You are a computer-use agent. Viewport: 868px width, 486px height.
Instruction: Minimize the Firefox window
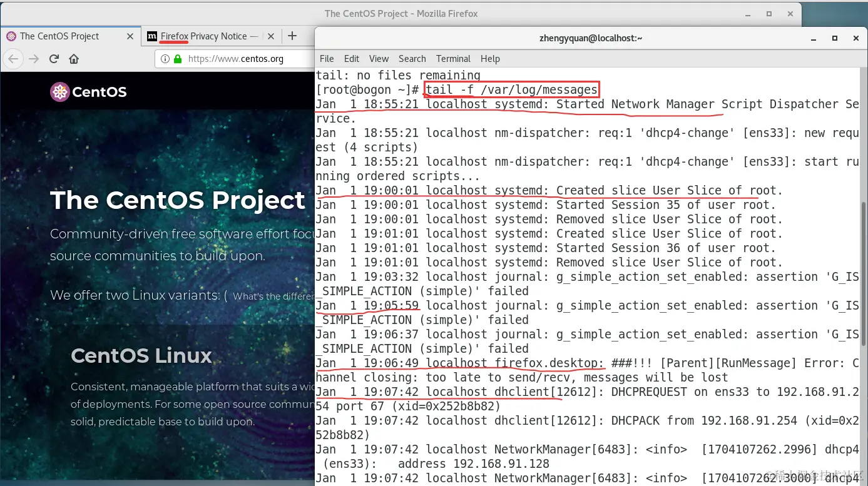click(747, 14)
